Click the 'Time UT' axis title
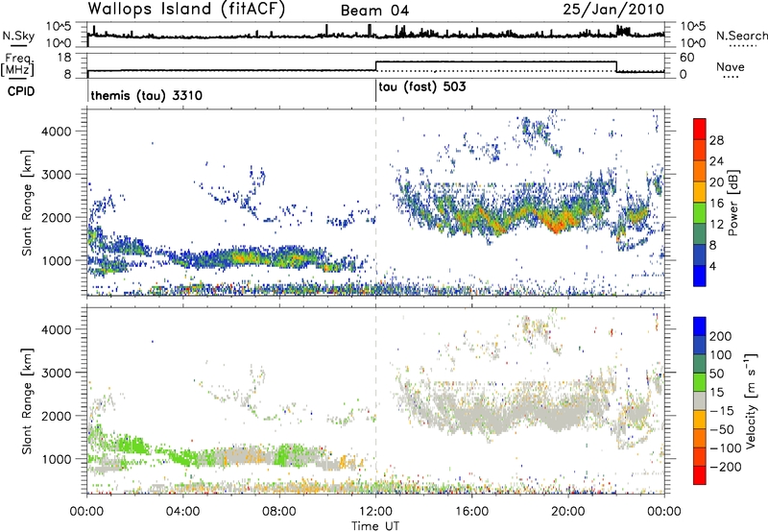Image resolution: width=768 pixels, height=532 pixels. [x=375, y=526]
